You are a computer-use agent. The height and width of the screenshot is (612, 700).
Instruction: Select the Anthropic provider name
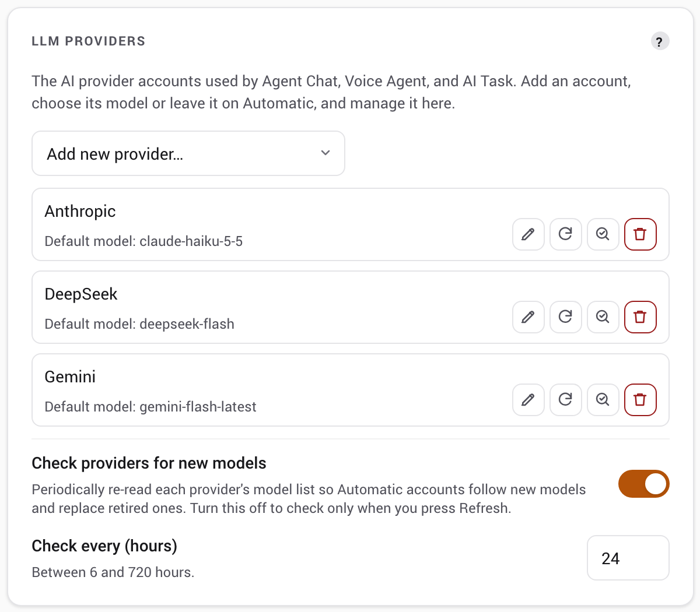click(80, 211)
